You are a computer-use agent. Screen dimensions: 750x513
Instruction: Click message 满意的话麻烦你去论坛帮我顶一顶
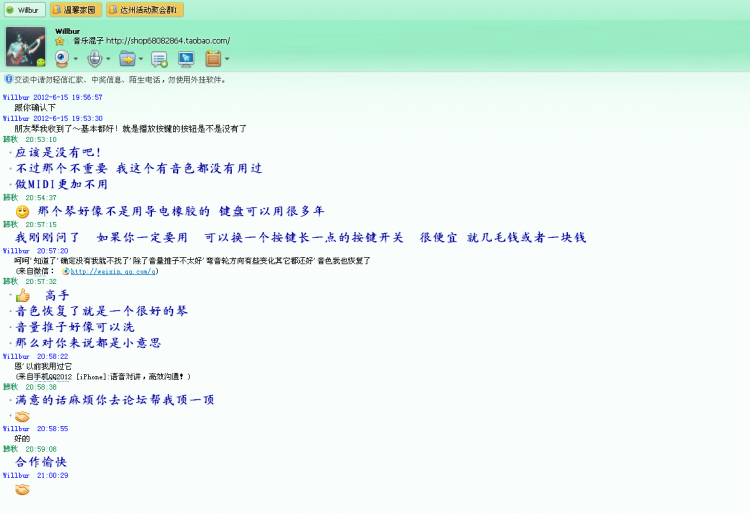pyautogui.click(x=114, y=400)
